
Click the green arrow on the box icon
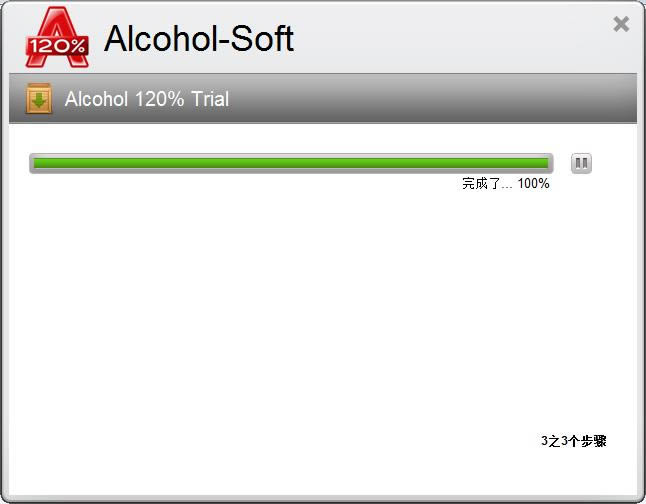pos(39,100)
